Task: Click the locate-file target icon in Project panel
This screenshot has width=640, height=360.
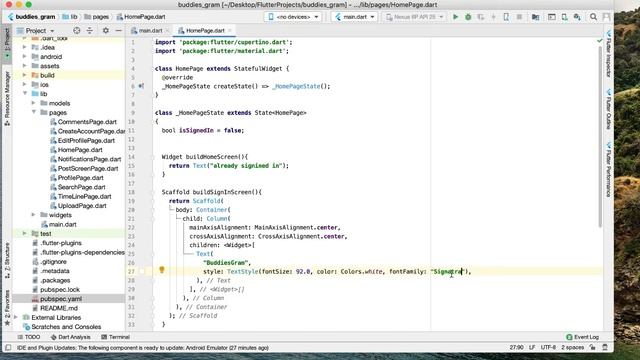Action: coord(77,31)
